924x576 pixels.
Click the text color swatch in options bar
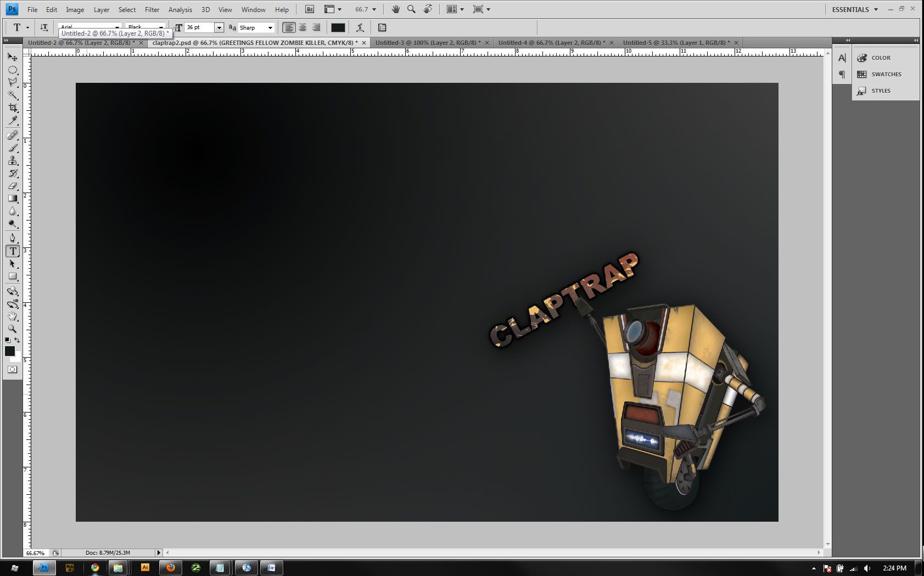(338, 27)
